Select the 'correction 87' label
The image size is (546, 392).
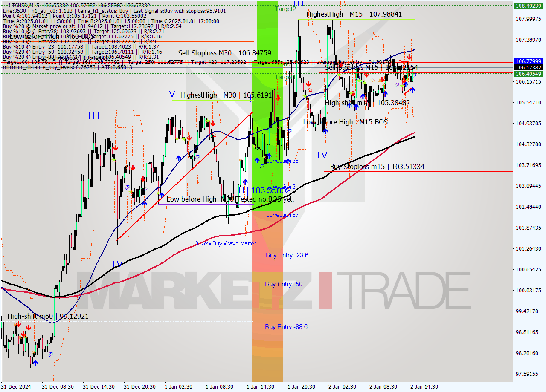pyautogui.click(x=282, y=215)
